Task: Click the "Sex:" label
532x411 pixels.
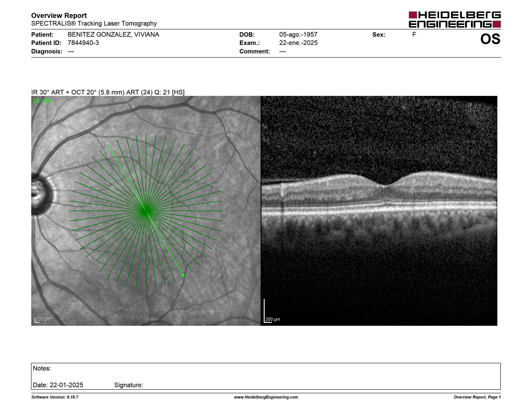Action: [x=379, y=35]
